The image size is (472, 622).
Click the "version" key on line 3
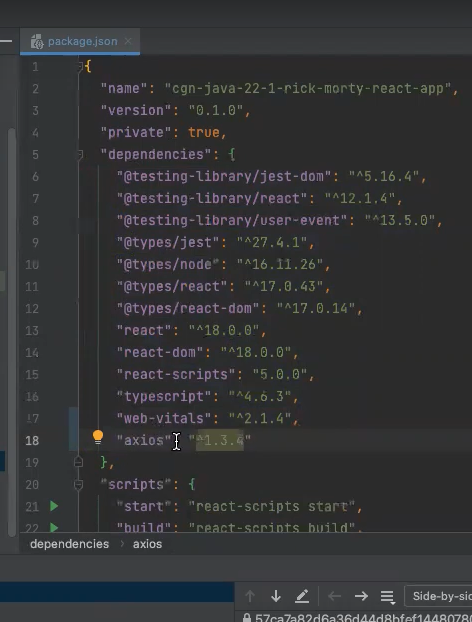(136, 110)
